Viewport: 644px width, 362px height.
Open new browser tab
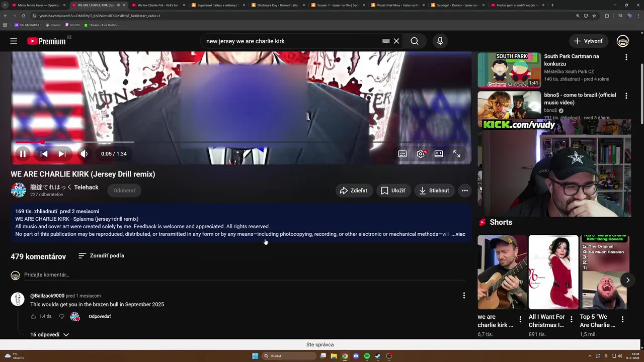pos(552,5)
